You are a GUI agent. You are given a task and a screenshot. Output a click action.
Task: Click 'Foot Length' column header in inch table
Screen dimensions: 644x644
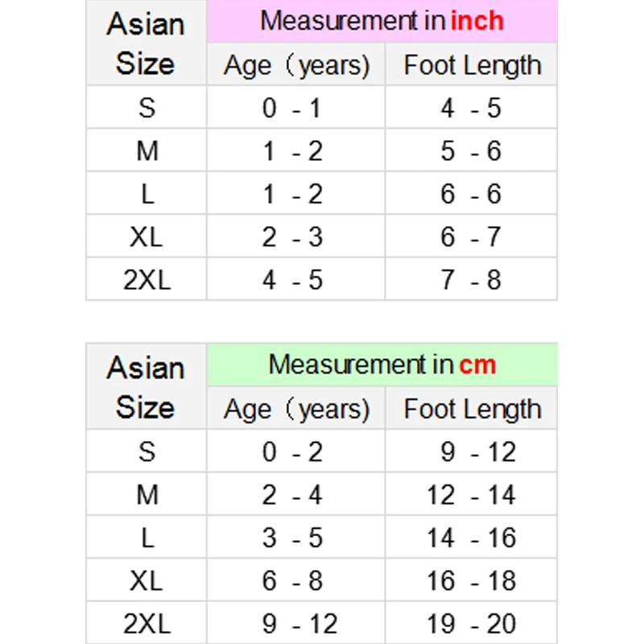pyautogui.click(x=472, y=65)
